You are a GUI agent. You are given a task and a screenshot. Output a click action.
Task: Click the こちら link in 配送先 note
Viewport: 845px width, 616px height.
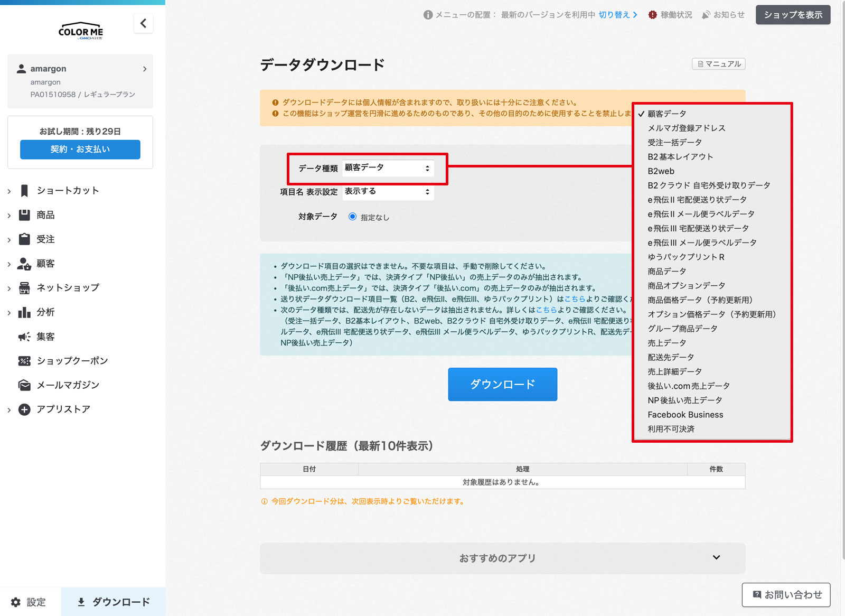[x=546, y=310]
